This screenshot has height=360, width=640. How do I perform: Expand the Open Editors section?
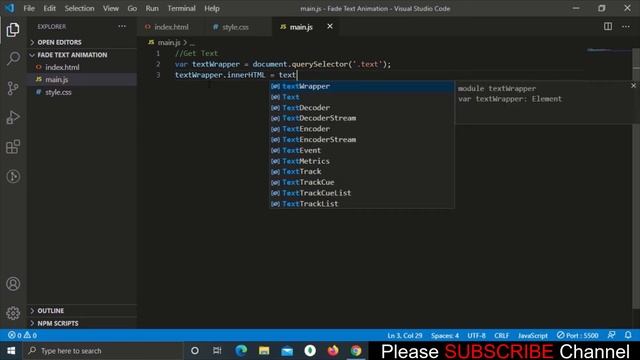click(x=82, y=42)
